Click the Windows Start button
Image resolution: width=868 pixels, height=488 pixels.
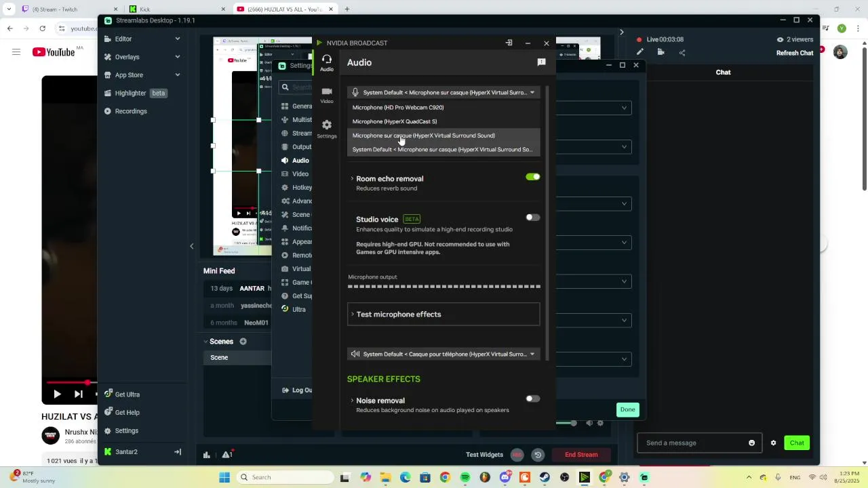point(224,478)
